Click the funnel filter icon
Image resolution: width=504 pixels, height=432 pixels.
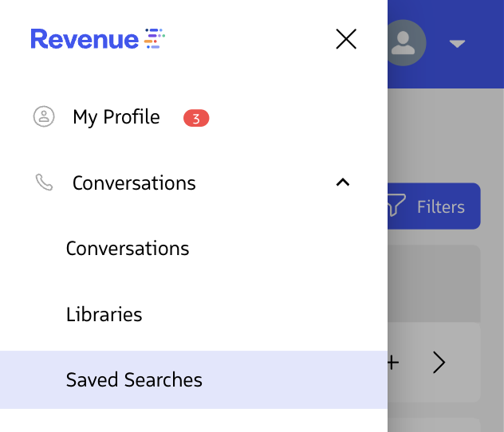coord(396,205)
